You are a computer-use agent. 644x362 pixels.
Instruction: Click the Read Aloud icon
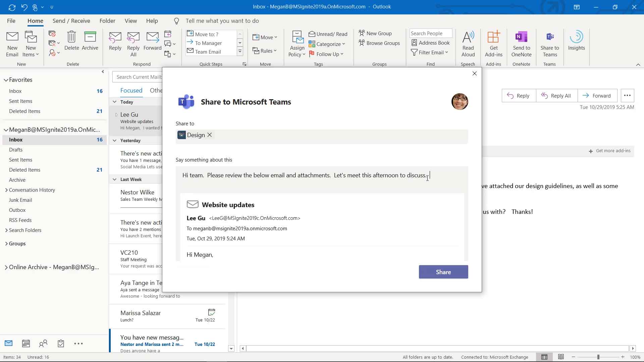coord(468,43)
